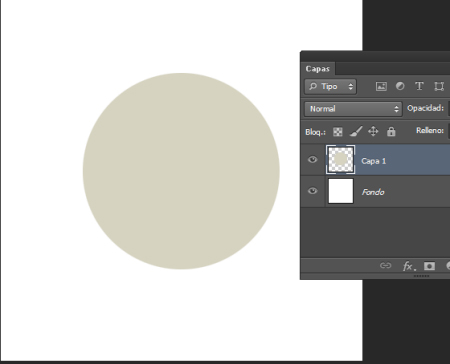Click the Relleno label

pyautogui.click(x=430, y=130)
